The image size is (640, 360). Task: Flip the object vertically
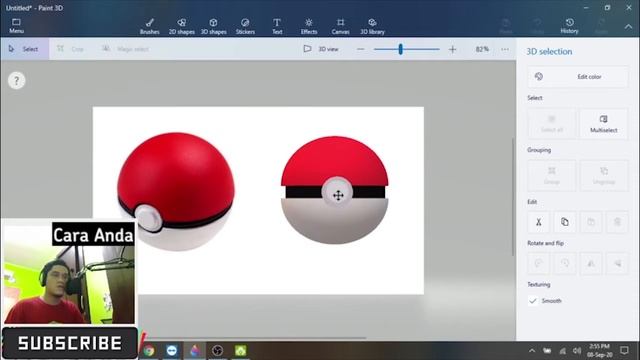[617, 263]
